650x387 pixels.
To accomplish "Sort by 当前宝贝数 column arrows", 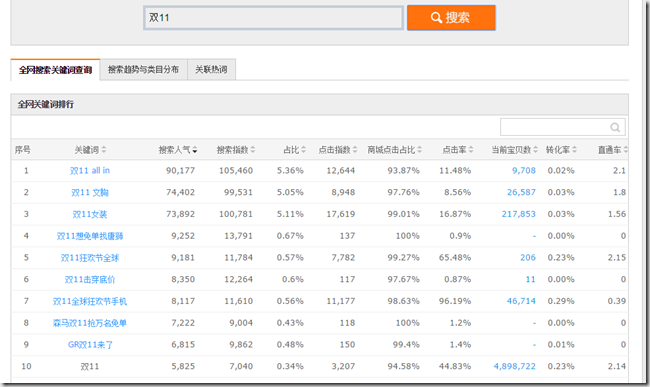I will [536, 150].
